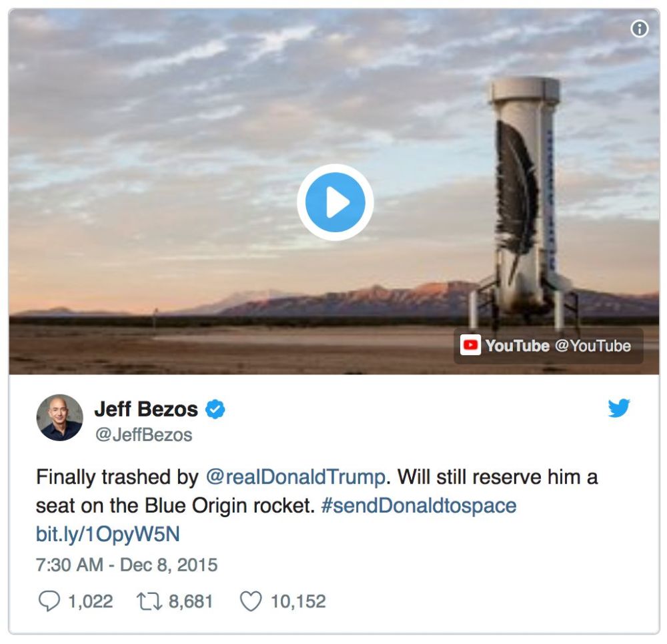Click the 8,681 retweets count
This screenshot has width=667, height=644.
coord(190,602)
